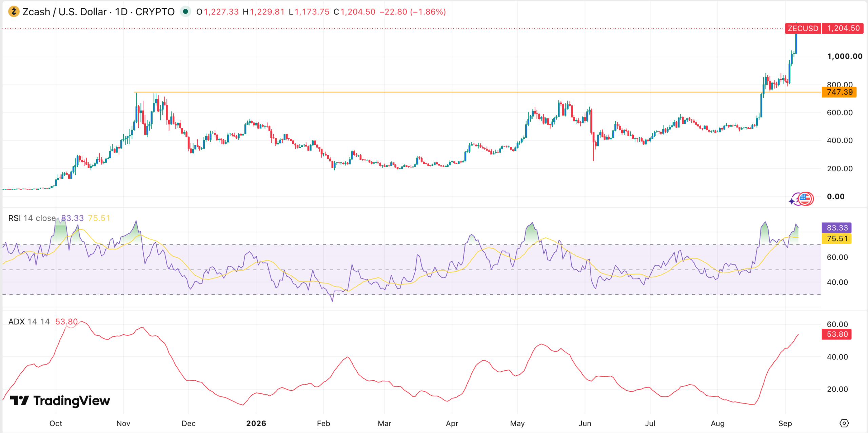The height and width of the screenshot is (433, 868).
Task: Click the close value C1,204.50
Action: click(x=354, y=12)
